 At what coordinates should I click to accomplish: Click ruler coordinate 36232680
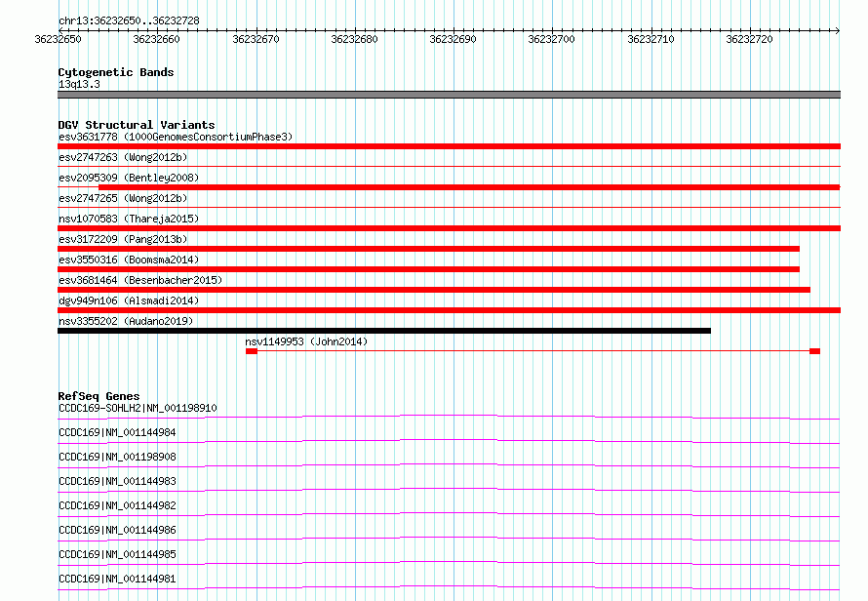click(x=354, y=39)
